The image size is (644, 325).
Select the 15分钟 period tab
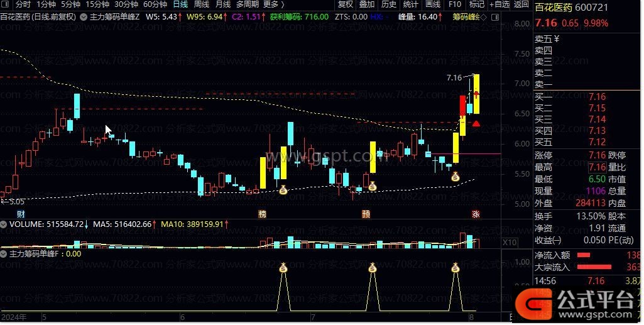click(97, 4)
